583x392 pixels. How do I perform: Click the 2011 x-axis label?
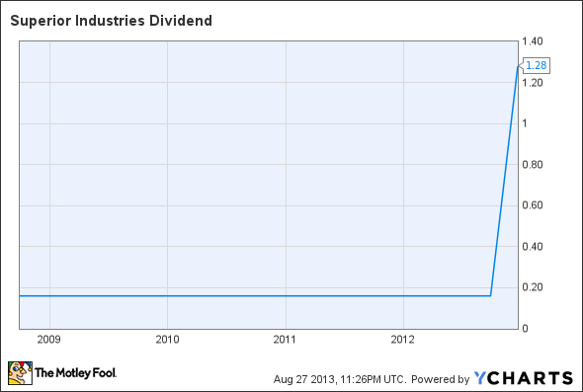285,340
